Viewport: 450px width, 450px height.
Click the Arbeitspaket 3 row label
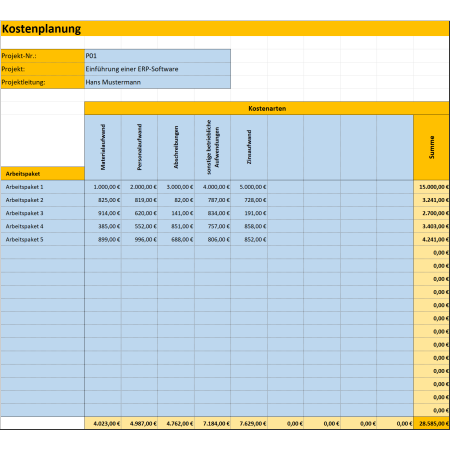tap(42, 213)
